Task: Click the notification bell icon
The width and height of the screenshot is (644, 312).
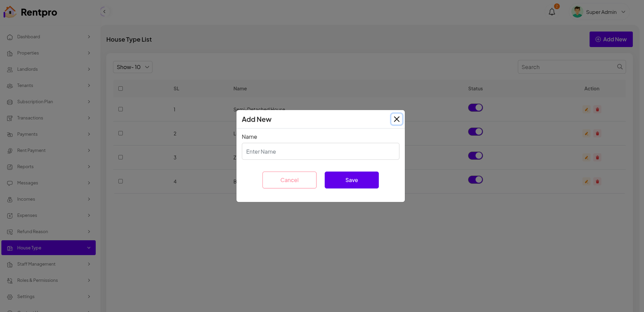Action: point(552,12)
